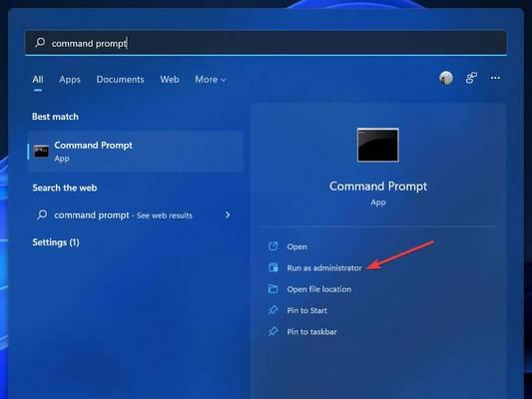Click the 'Search the web' heading

coord(65,188)
